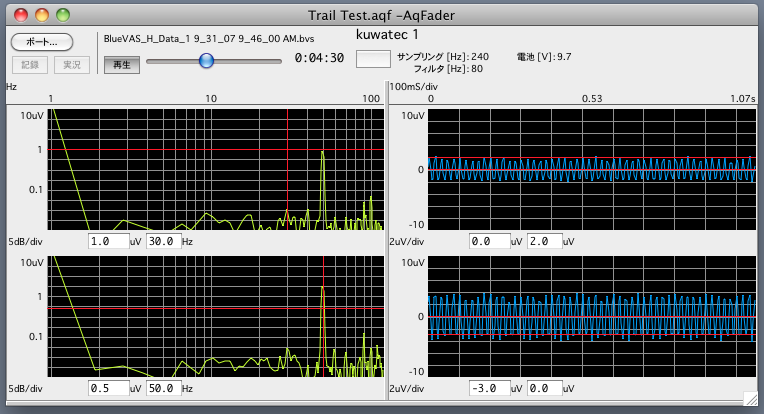
Task: Click the 0.53 time axis label
Action: (592, 98)
